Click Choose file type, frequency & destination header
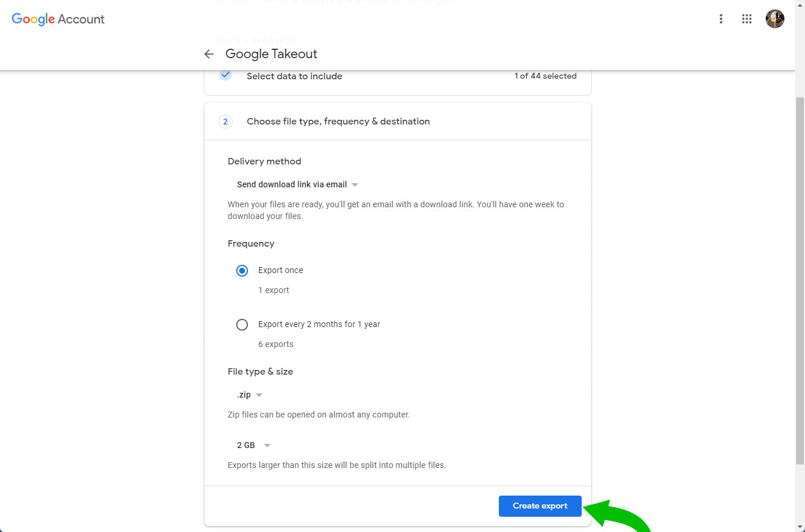Screen dimensions: 805x532 pos(338,122)
